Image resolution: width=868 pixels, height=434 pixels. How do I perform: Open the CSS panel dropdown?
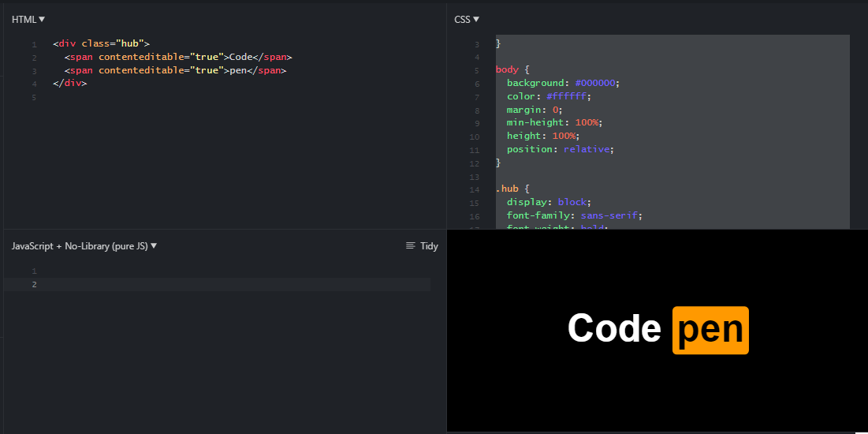pyautogui.click(x=467, y=20)
